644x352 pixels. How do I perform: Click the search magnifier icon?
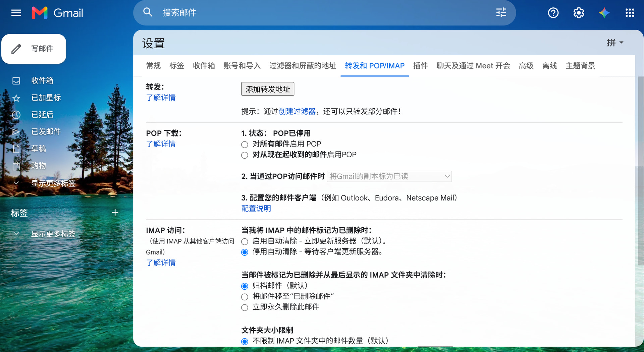coord(148,12)
